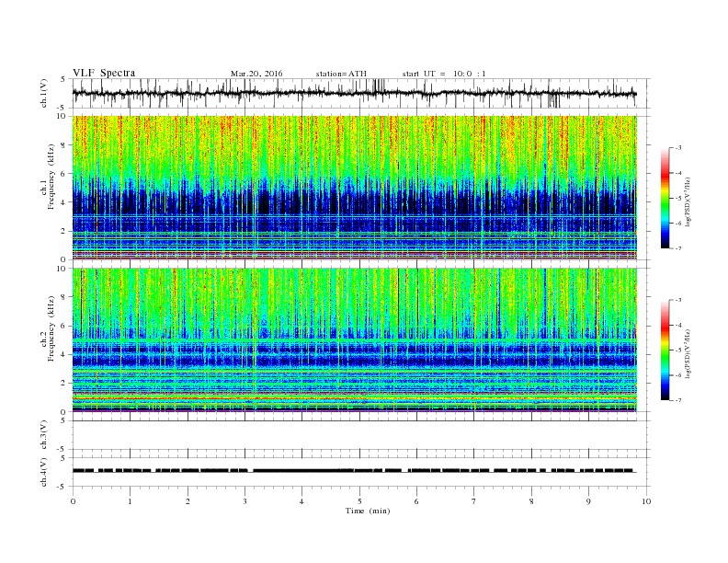Click the ch.4 black signal trace

(x=354, y=471)
